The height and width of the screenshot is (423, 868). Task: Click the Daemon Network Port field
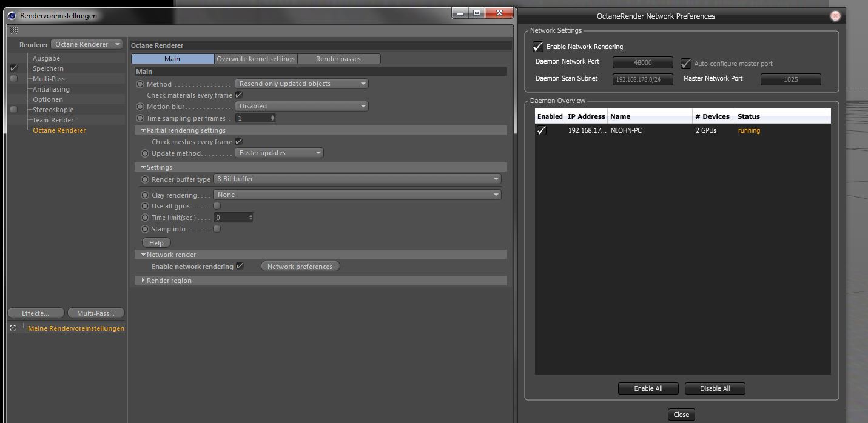pos(643,62)
